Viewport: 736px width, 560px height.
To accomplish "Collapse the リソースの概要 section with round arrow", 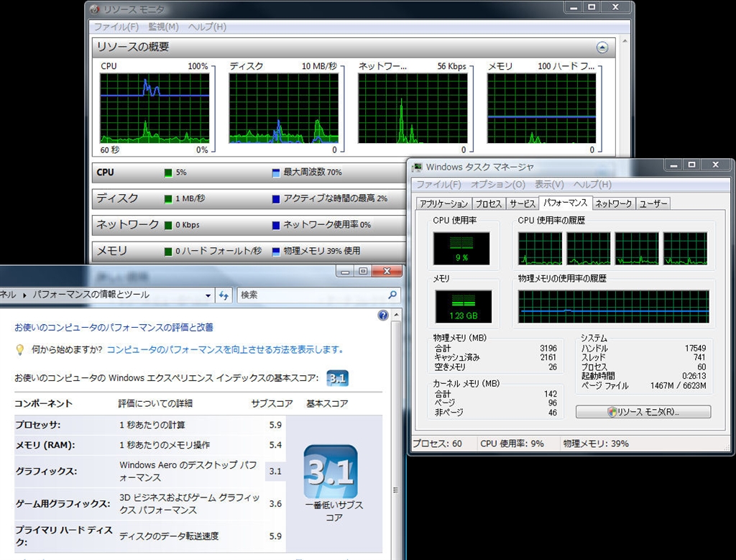I will coord(602,47).
